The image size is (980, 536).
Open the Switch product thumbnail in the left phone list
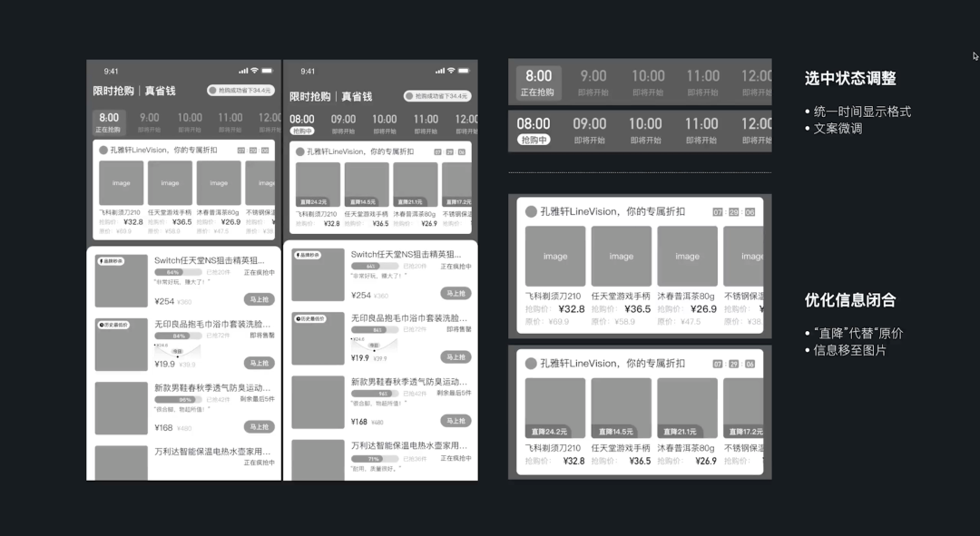[x=122, y=280]
